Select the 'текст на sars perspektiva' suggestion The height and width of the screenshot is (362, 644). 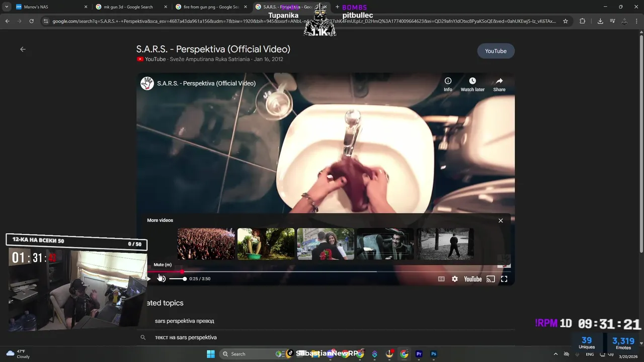[x=186, y=337]
